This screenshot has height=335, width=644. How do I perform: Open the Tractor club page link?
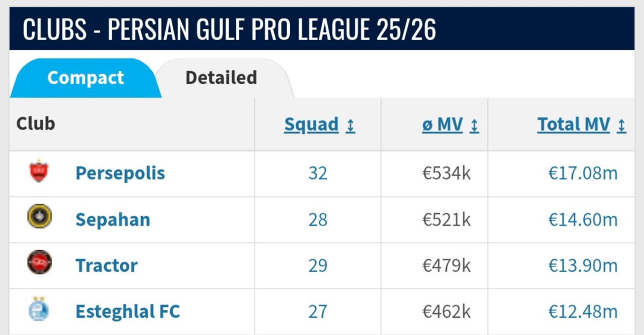pyautogui.click(x=106, y=266)
